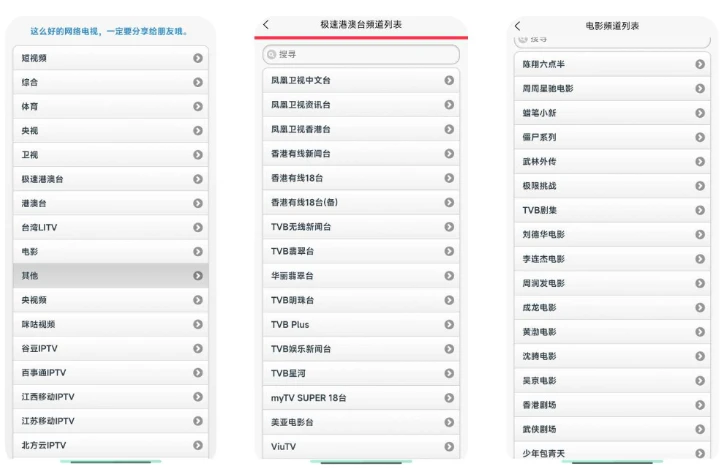
Task: Tap the arrow icon beside 成龙电影
Action: [x=701, y=307]
